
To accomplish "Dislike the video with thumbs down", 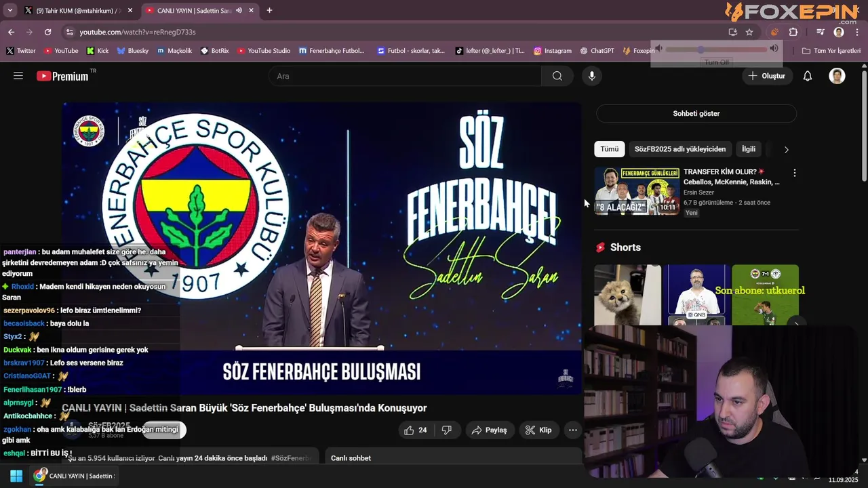I will click(447, 430).
